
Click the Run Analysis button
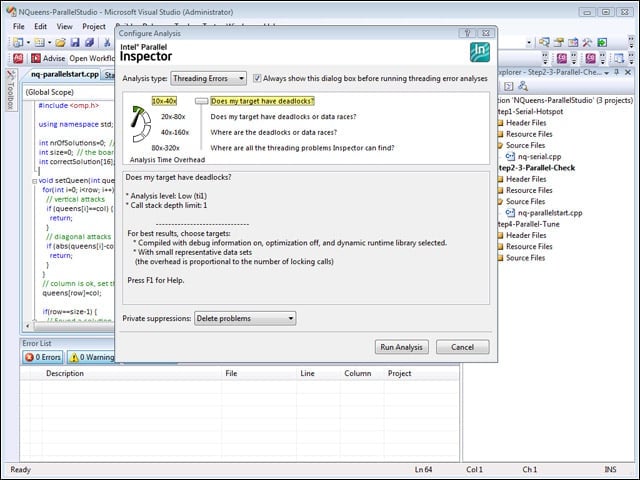pyautogui.click(x=402, y=347)
